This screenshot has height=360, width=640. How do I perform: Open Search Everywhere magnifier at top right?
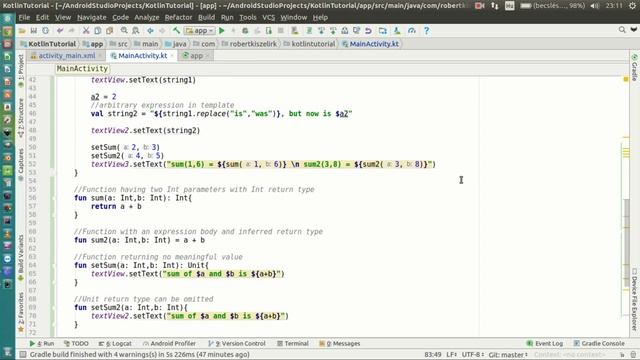pyautogui.click(x=622, y=29)
